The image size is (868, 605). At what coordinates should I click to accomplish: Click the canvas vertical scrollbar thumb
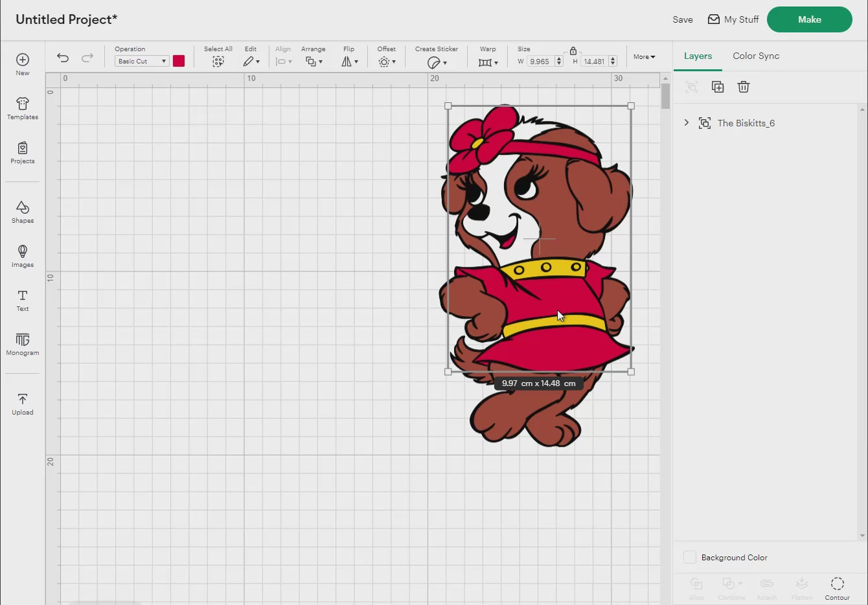[x=665, y=97]
